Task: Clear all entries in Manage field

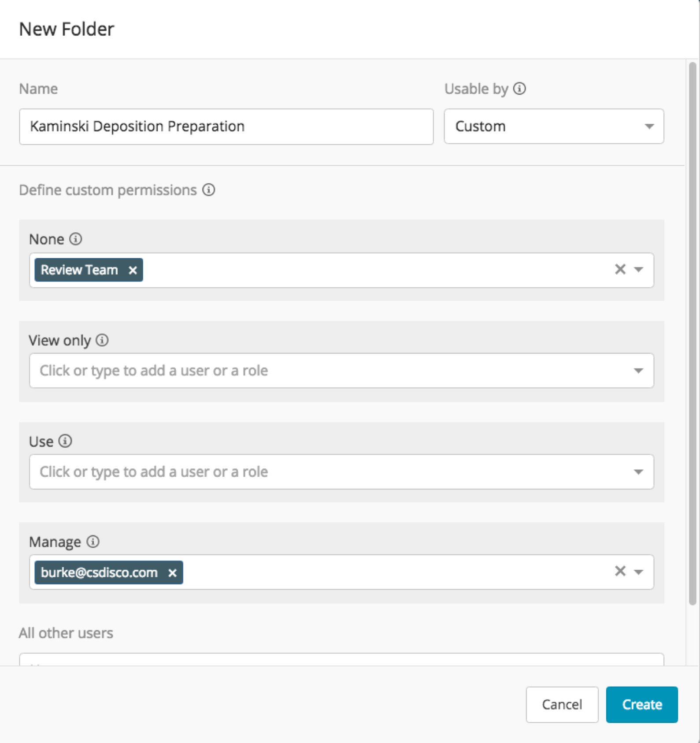Action: (620, 572)
